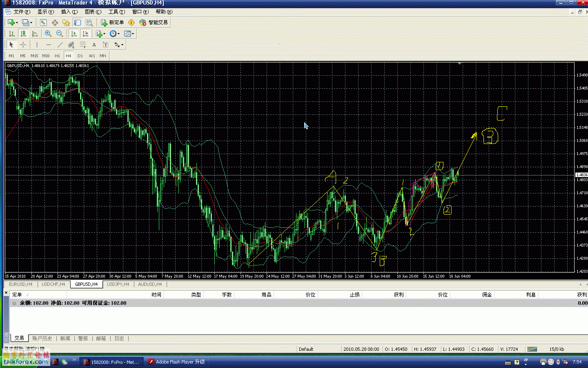Open a new chart window icon

11,22
